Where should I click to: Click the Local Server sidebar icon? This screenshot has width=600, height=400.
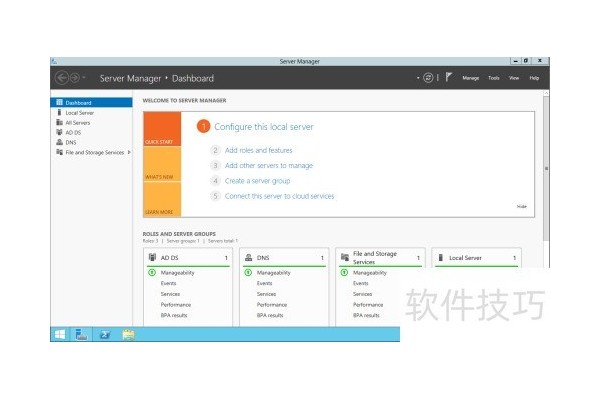[59, 112]
